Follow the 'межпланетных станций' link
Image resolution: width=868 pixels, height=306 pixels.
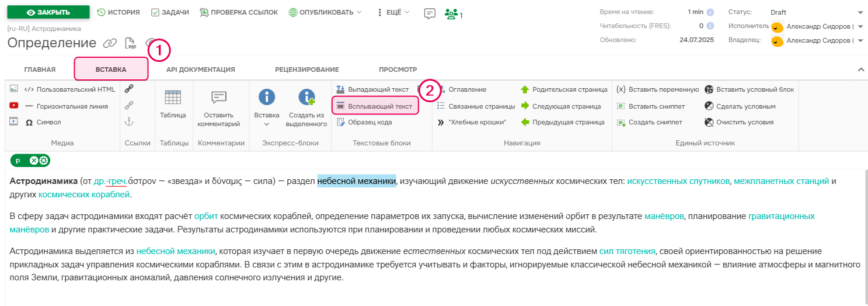pos(782,181)
